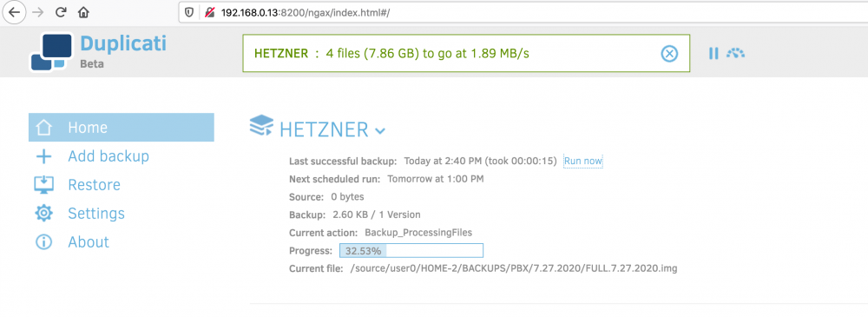Reload the page in the browser

point(61,11)
